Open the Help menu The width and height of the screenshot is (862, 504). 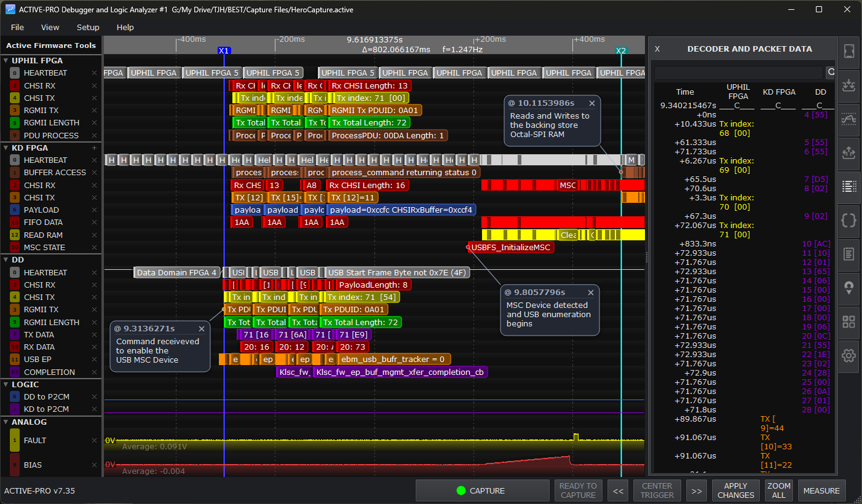pos(125,28)
